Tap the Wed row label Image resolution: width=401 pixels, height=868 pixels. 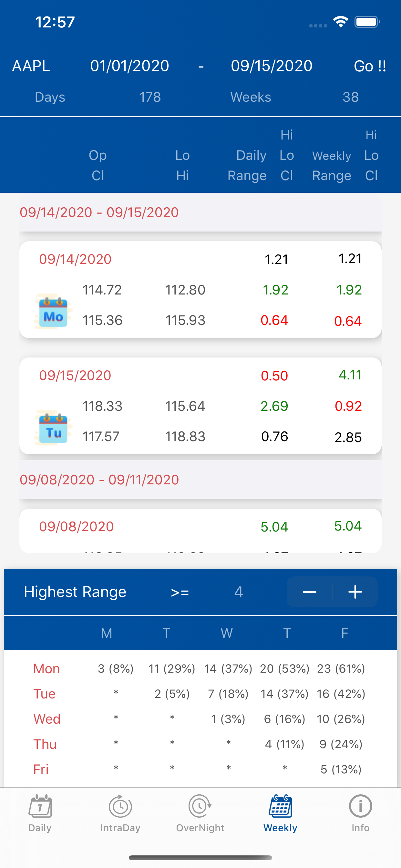point(47,719)
